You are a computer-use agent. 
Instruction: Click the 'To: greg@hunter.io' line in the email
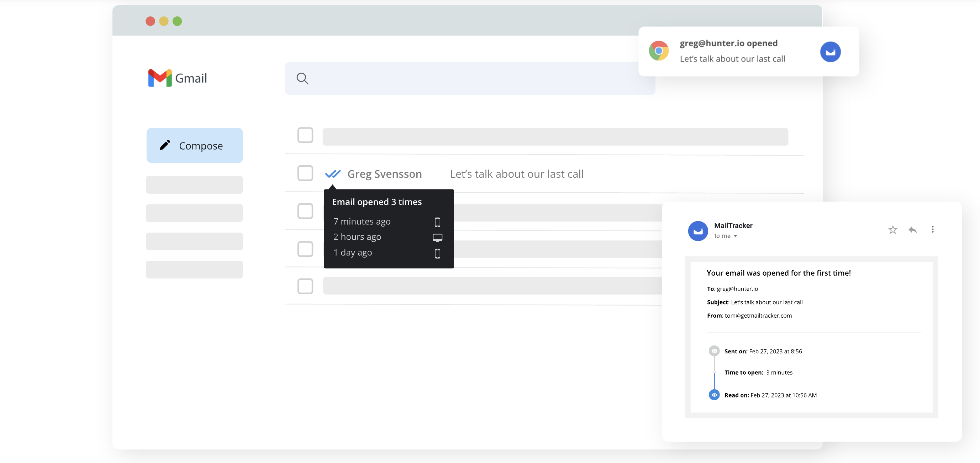click(732, 288)
